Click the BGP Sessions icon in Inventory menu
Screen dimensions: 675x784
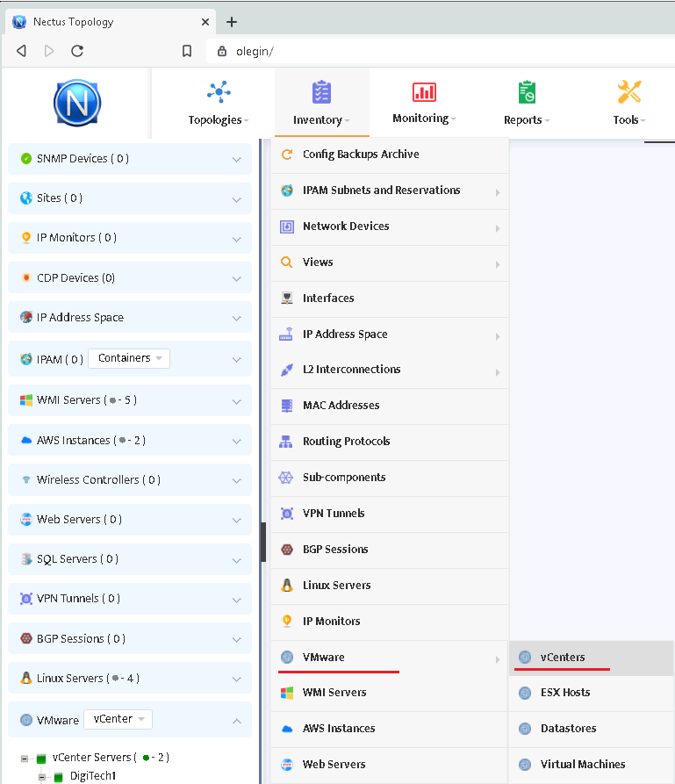[287, 550]
